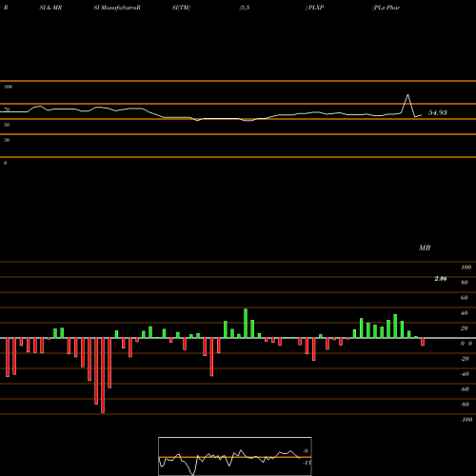Viewport: 476px width, 476px height.
Task: Click the RSI axis label '50'
Action: coord(7,125)
